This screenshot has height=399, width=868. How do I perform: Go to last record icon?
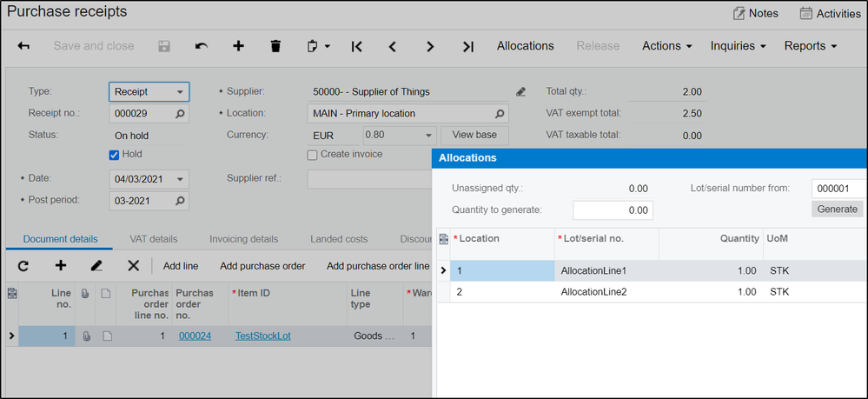467,46
